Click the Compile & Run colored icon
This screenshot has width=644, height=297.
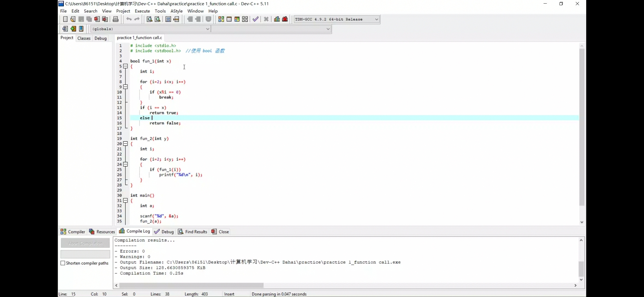click(237, 19)
